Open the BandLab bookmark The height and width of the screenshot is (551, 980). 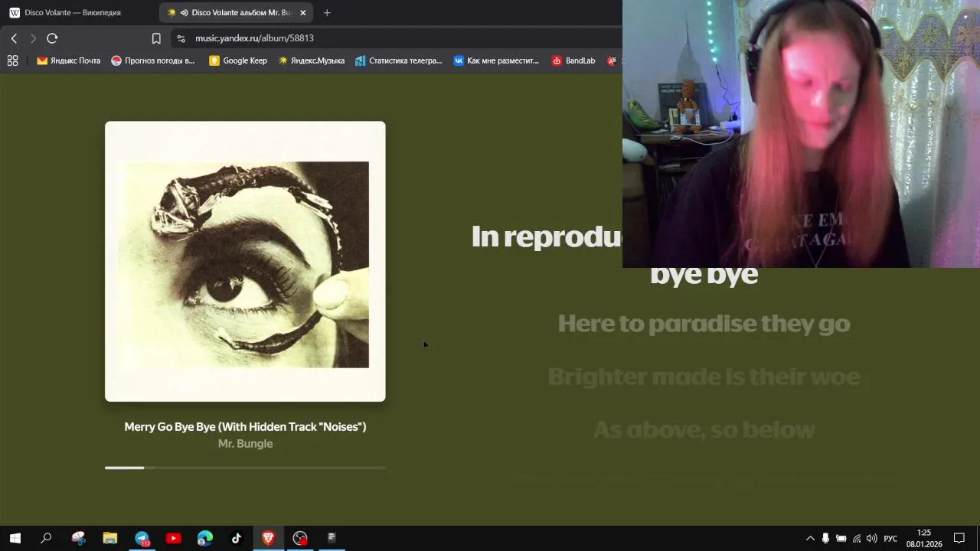573,60
